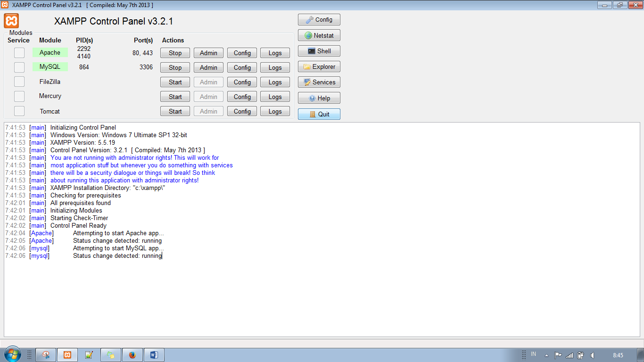Start the FileZilla module
Screen dimensions: 644x362
(174, 82)
